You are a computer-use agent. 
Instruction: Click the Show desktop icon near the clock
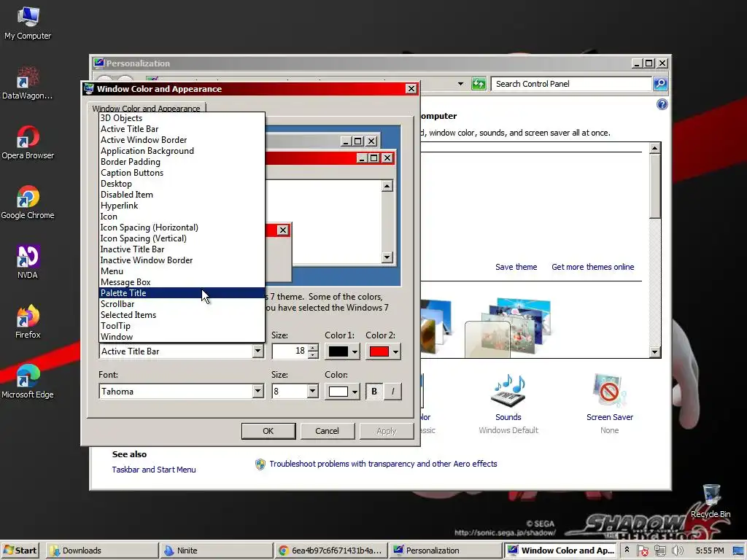point(738,551)
